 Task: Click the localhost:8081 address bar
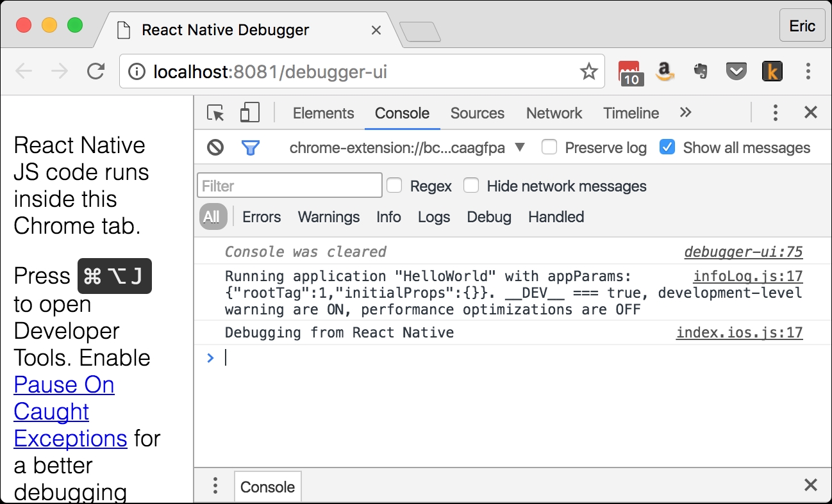[362, 71]
